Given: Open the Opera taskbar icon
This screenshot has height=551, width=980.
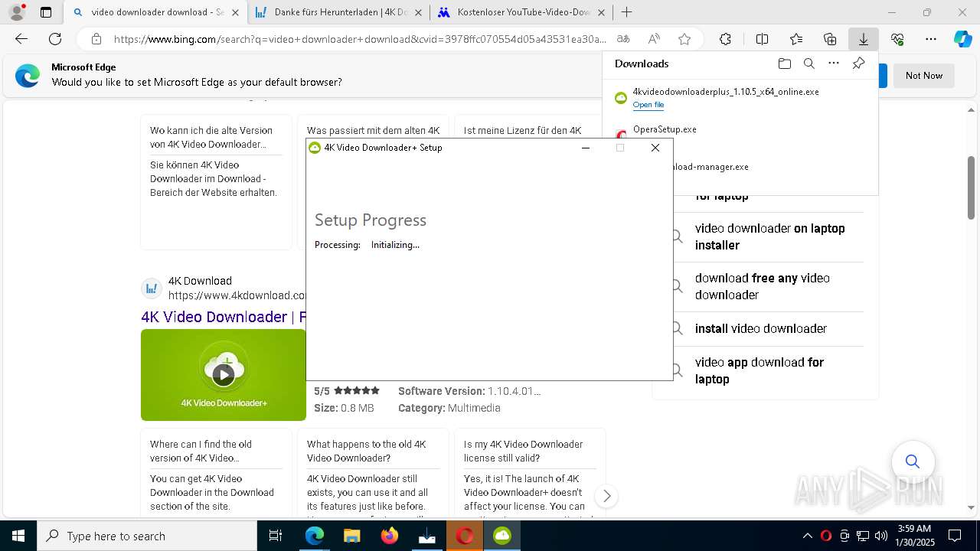Looking at the screenshot, I should click(x=464, y=536).
